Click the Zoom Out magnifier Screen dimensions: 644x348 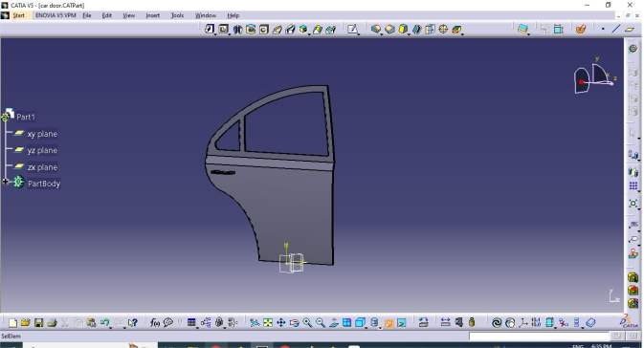[x=321, y=323]
